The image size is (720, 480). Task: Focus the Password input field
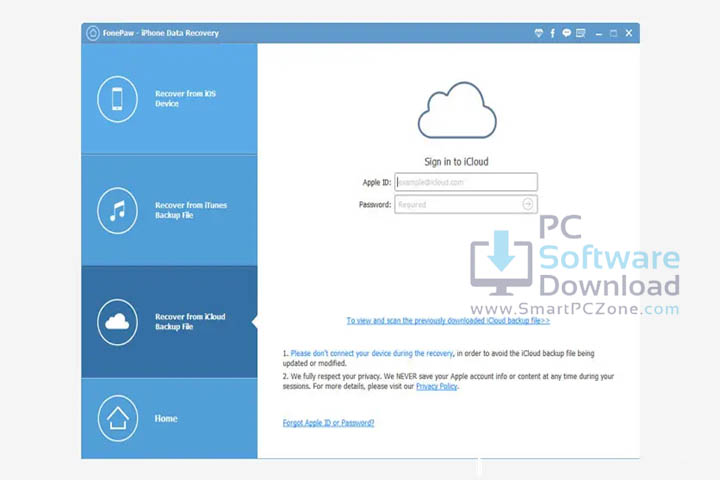click(x=466, y=204)
